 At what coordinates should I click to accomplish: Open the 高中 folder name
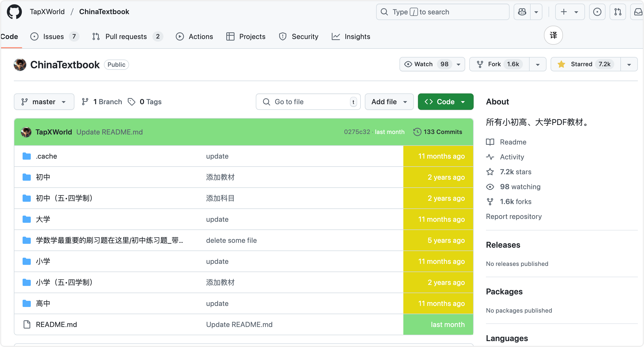click(43, 303)
